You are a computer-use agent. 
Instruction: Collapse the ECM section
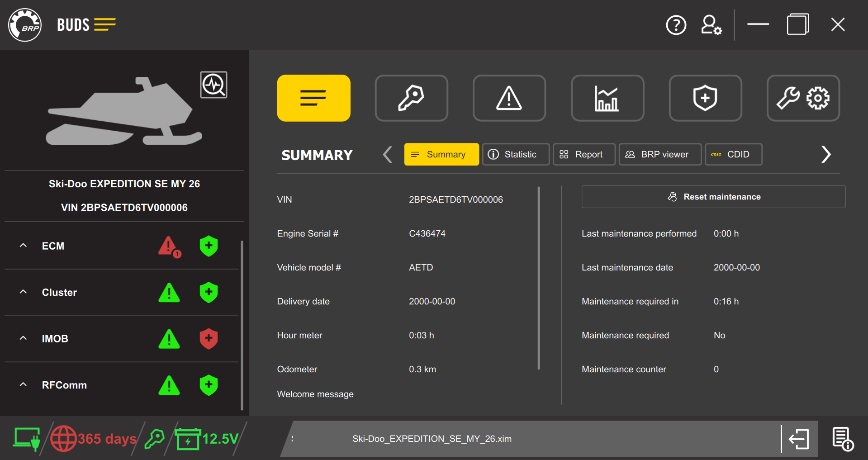click(x=23, y=246)
